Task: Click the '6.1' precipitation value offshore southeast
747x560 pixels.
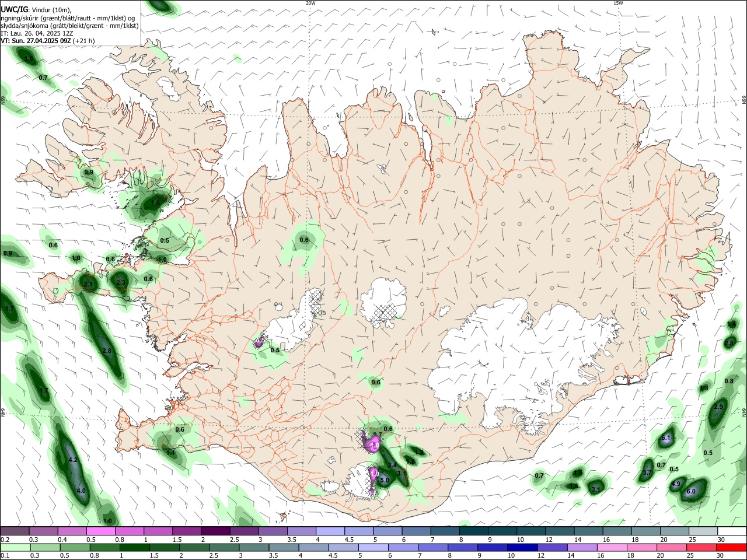Action: [666, 438]
